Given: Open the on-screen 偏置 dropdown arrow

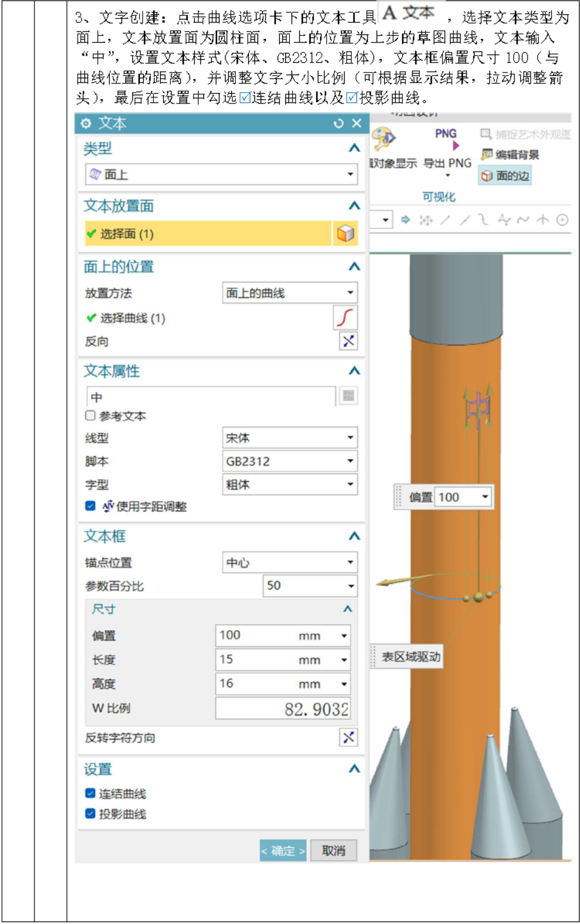Looking at the screenshot, I should [485, 497].
